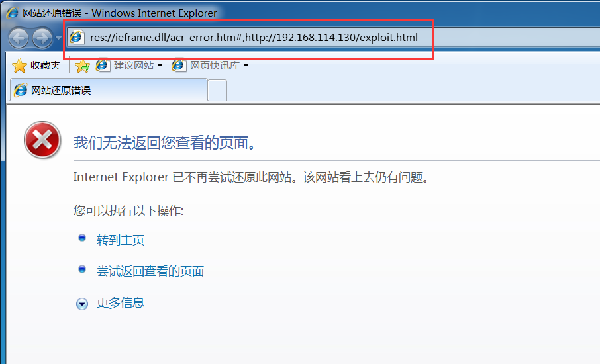Click the 建议网站 IE icon

coord(102,66)
